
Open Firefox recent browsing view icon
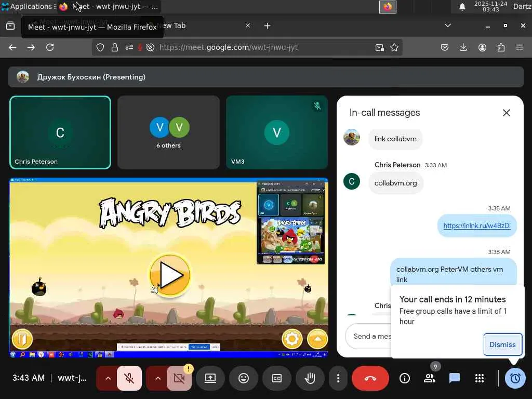(x=10, y=25)
